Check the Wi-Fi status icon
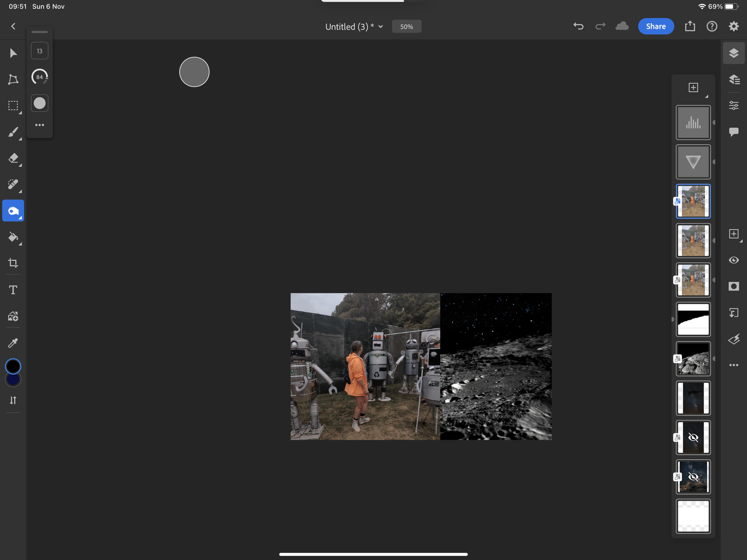The width and height of the screenshot is (747, 560). [x=702, y=6]
